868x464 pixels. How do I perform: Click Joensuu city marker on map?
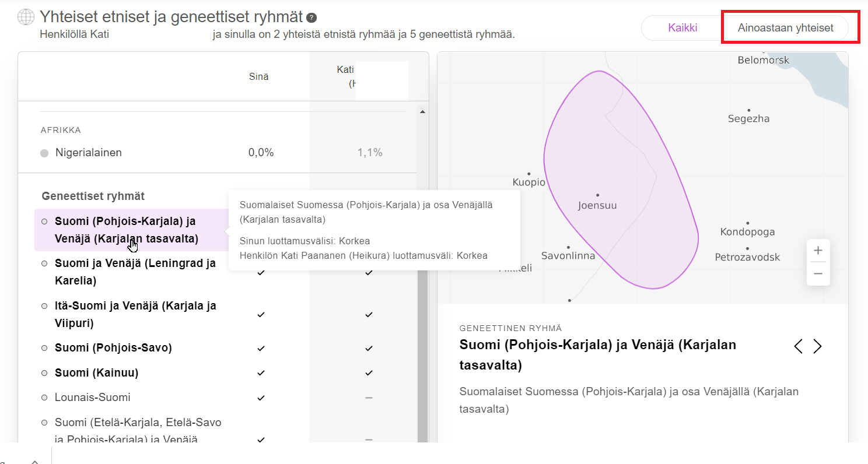[597, 195]
